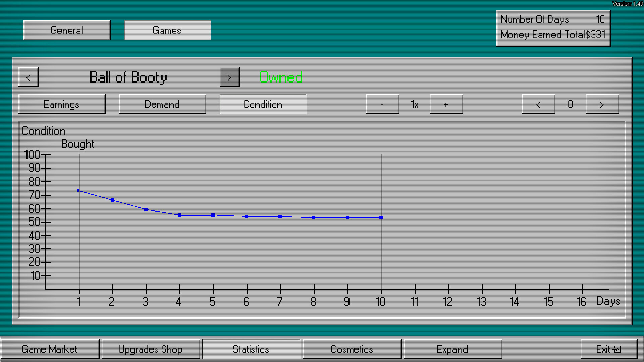Click the Money Earned Total display
This screenshot has height=362, width=644.
point(553,35)
